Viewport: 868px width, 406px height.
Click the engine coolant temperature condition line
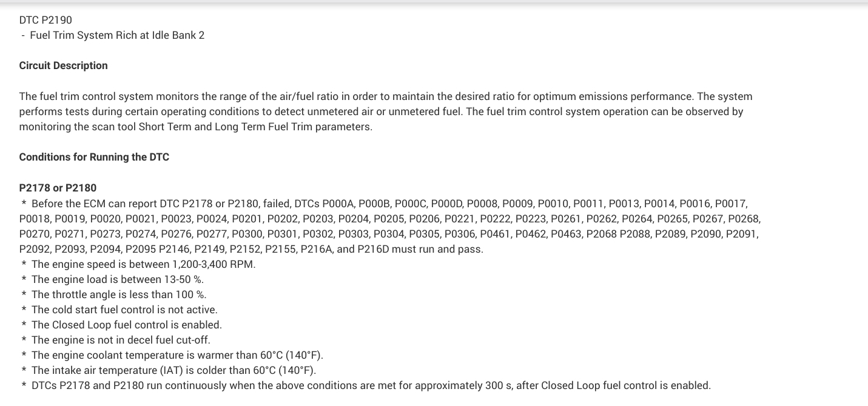pos(177,355)
